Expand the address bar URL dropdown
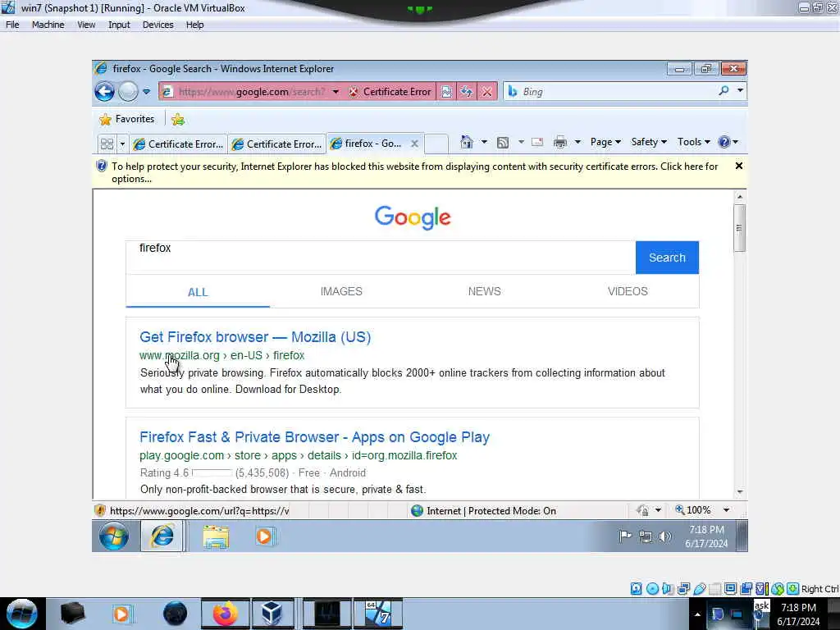Image resolution: width=840 pixels, height=630 pixels. (x=336, y=92)
